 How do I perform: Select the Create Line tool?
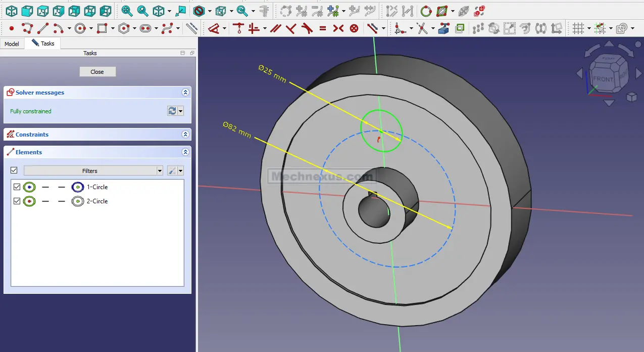click(43, 28)
